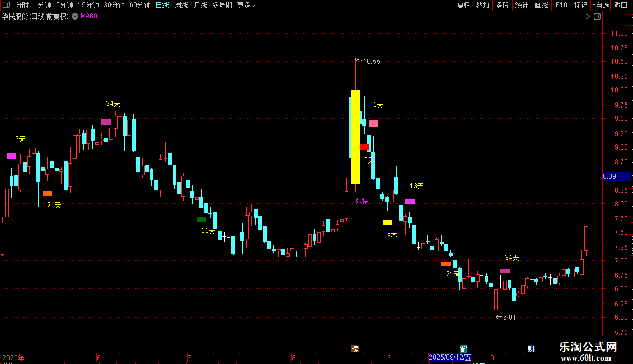Image resolution: width=633 pixels, height=364 pixels.
Task: Toggle the right side panel icon
Action: [x=597, y=17]
